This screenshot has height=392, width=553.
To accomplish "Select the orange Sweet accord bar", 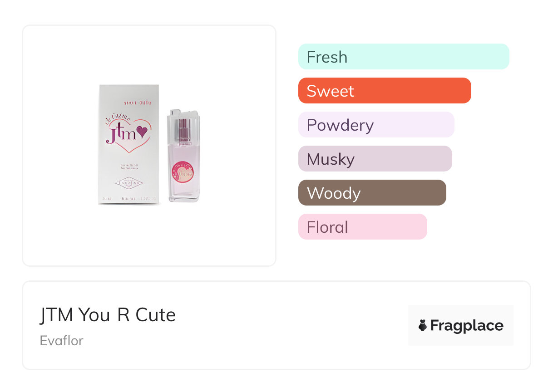I will coord(384,91).
